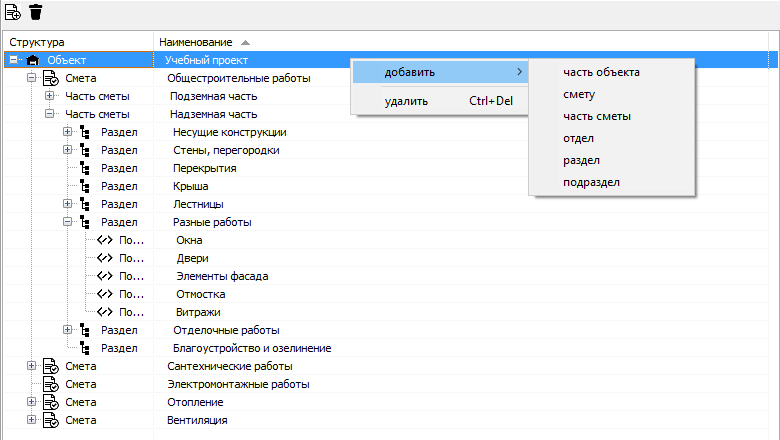Select the Отделочные работы tree row
Viewport: 780px width, 440px height.
pyautogui.click(x=387, y=330)
